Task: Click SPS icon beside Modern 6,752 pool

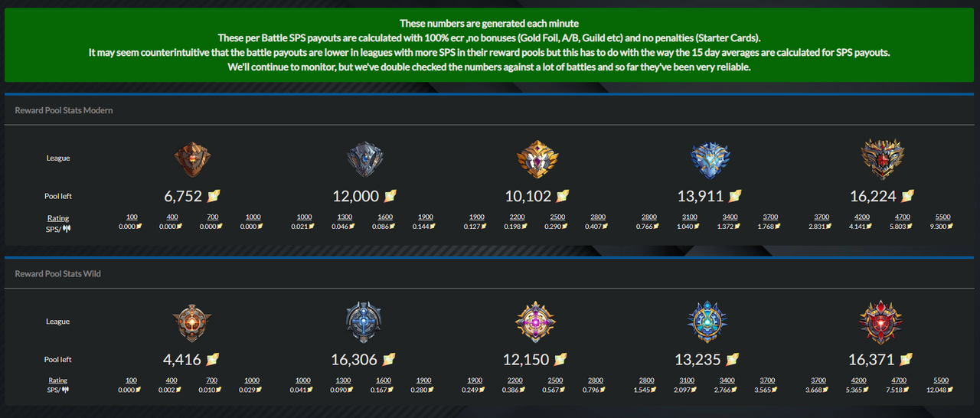Action: (214, 196)
